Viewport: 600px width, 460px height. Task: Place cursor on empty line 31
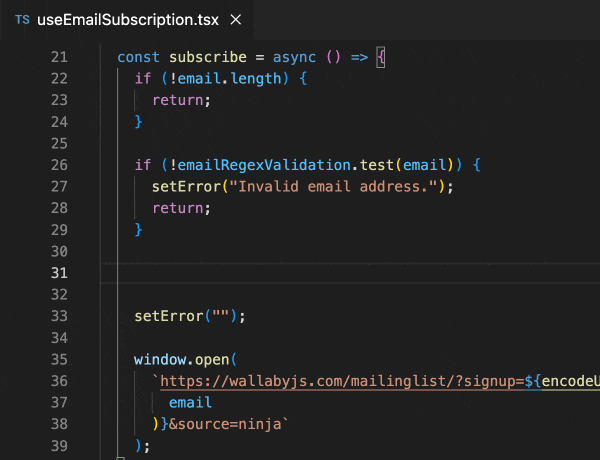300,273
